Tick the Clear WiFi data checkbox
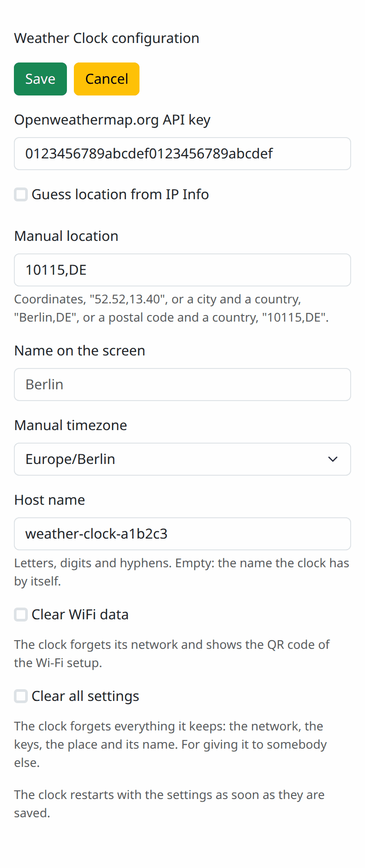This screenshot has height=868, width=365. (21, 615)
